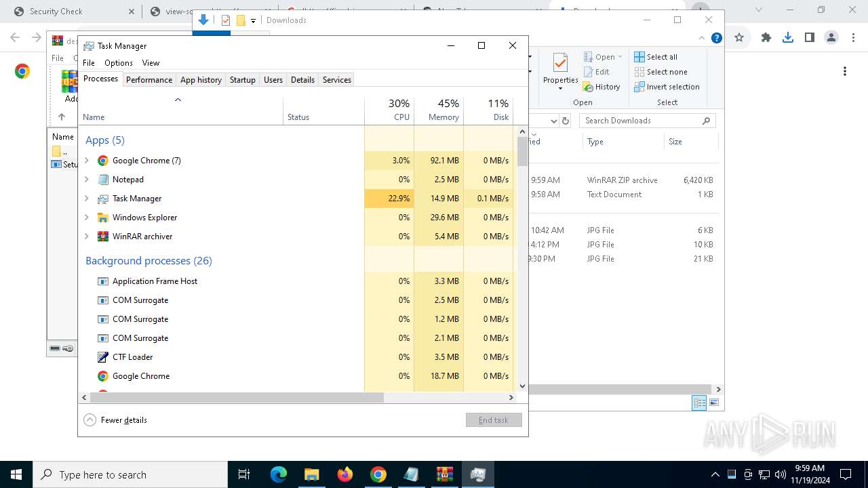This screenshot has width=868, height=488.
Task: Open the notification center icon
Action: [x=846, y=474]
